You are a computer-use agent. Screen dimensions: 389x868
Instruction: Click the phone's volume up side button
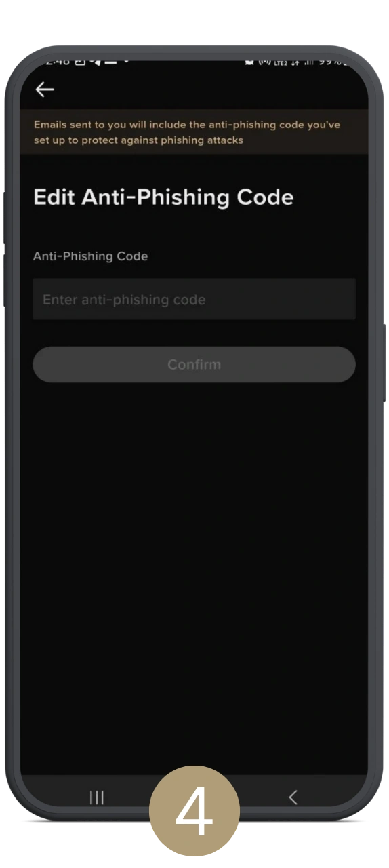[5, 217]
